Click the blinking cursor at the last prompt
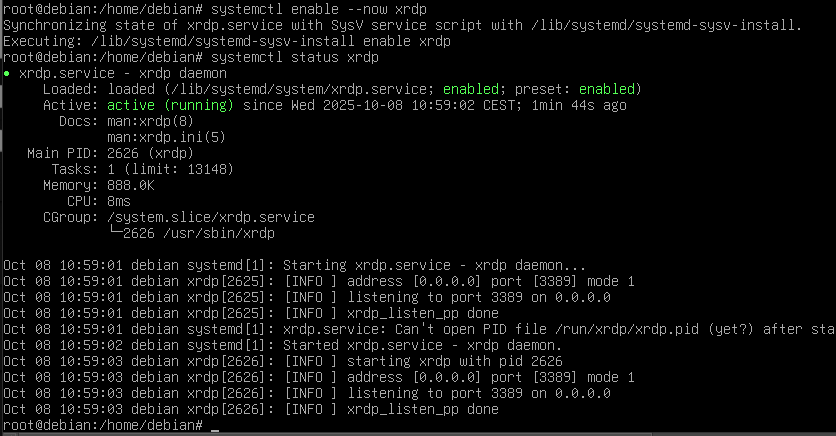 (x=216, y=425)
